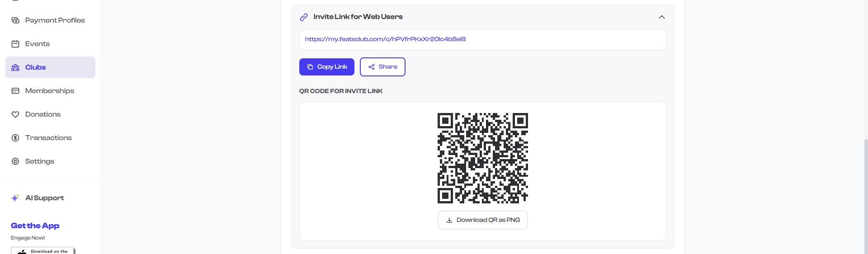Click the Payment Profiles wallet icon
This screenshot has width=868, height=254.
(x=15, y=20)
